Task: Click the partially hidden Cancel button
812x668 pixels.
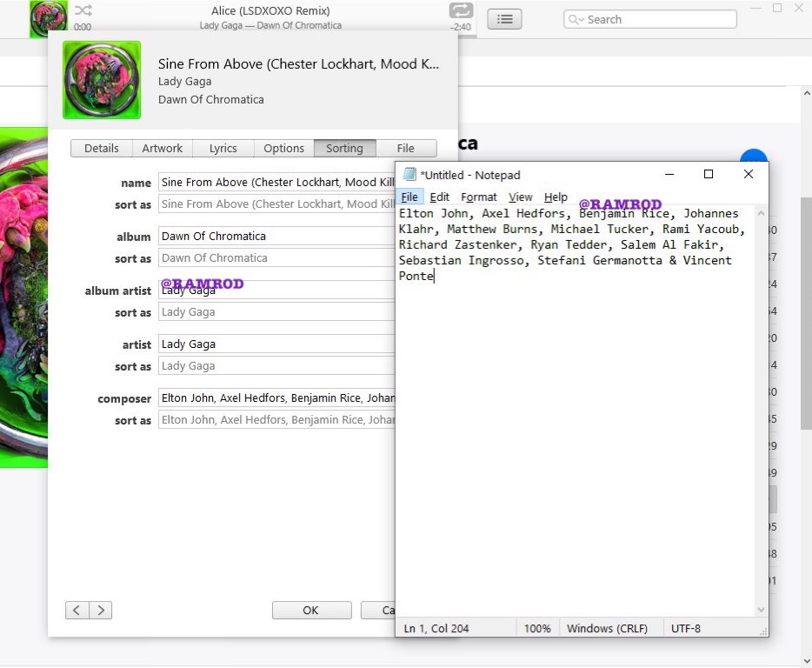Action: click(x=378, y=610)
